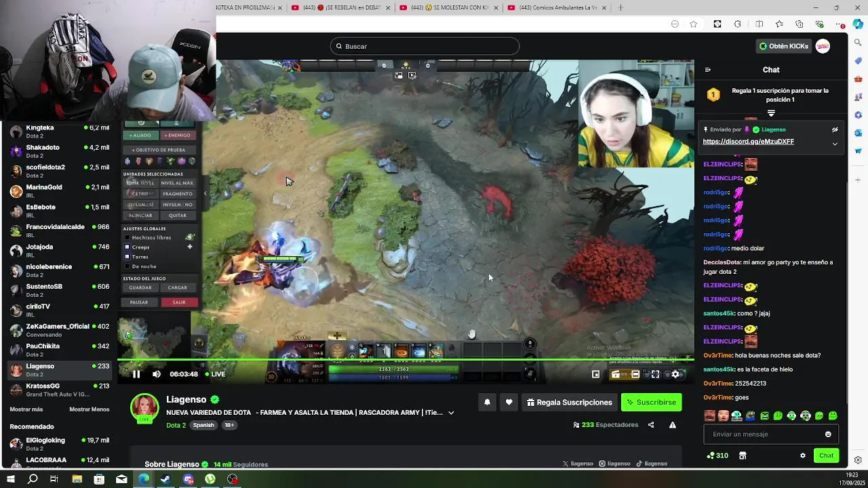Click the red SALIR button in game
The image size is (868, 488).
[179, 302]
